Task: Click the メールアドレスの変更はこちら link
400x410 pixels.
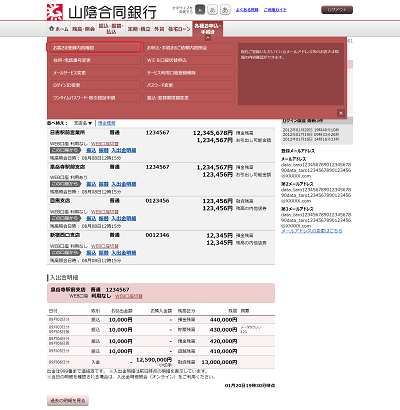Action: (x=312, y=231)
